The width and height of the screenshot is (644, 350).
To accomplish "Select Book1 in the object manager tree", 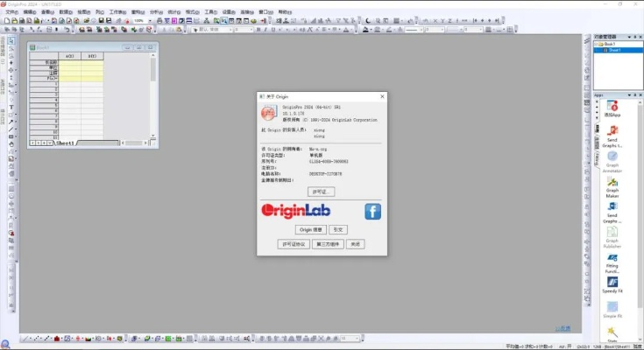I will point(610,44).
